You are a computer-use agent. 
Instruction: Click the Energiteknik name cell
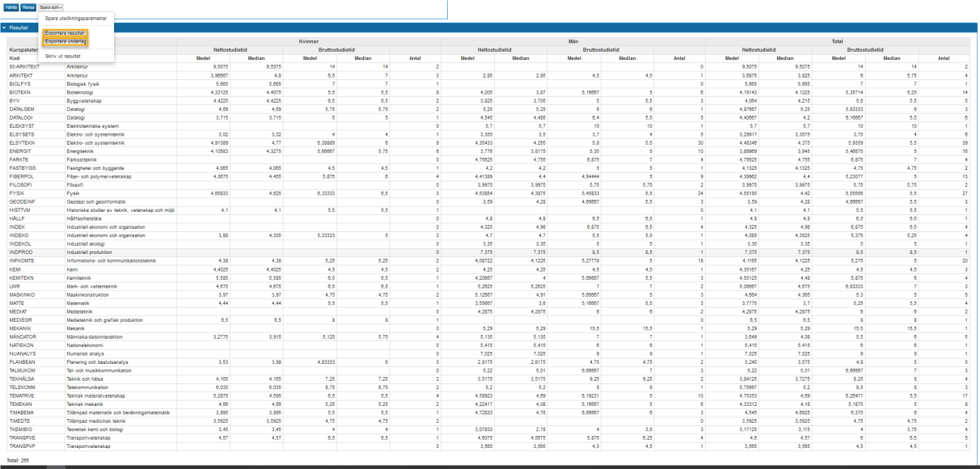(x=82, y=150)
